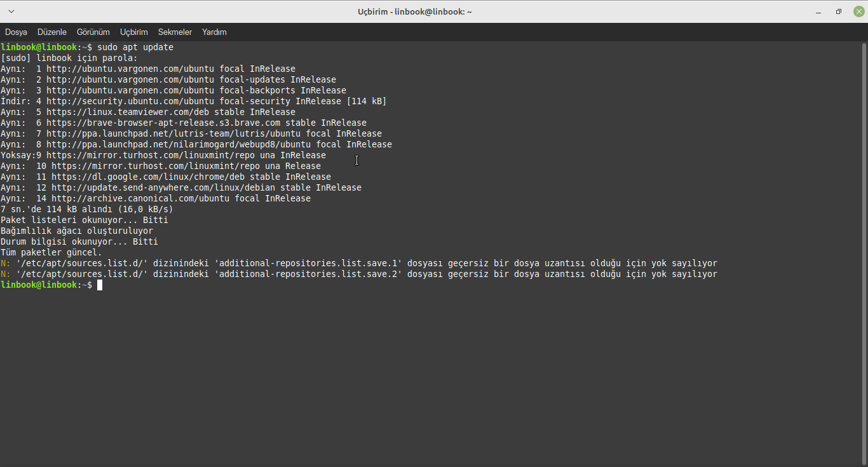Click the window title 'Uçbirim - linbook@linbook: ~'
The image size is (868, 467).
tap(415, 11)
